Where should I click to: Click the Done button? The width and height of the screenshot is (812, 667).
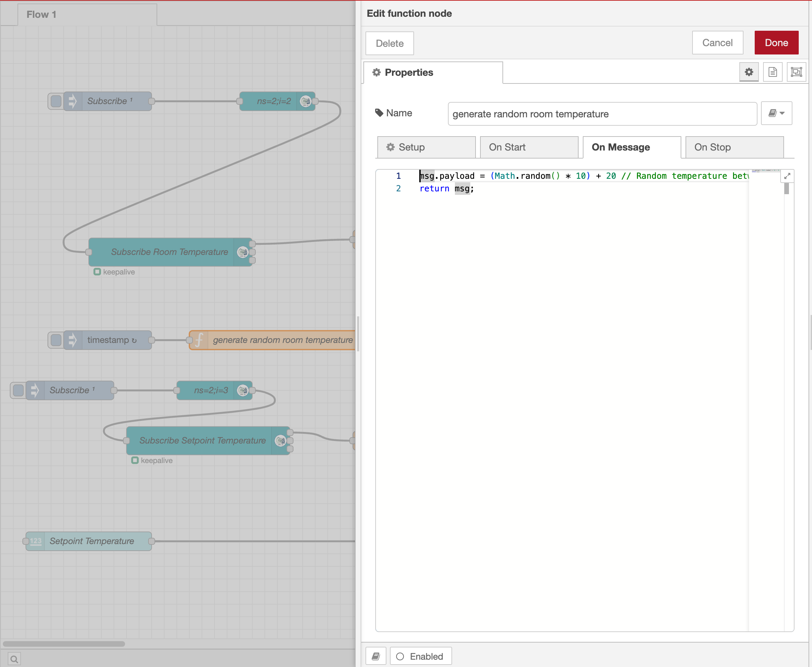tap(776, 43)
